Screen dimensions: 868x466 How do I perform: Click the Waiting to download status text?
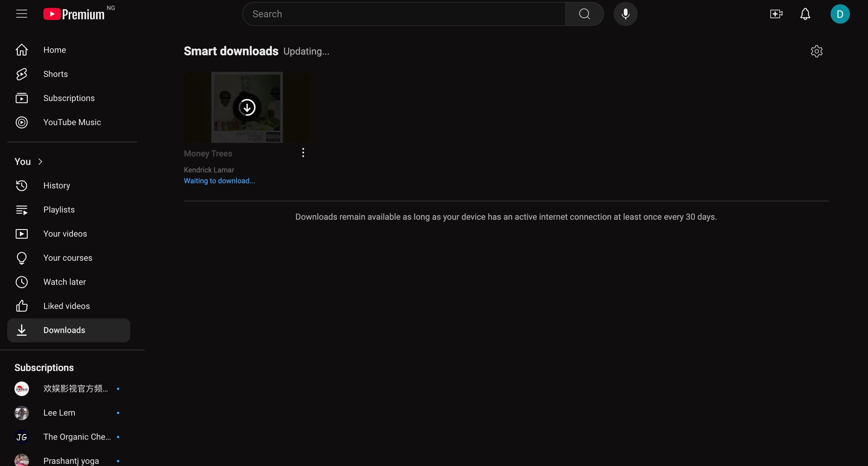click(x=219, y=181)
